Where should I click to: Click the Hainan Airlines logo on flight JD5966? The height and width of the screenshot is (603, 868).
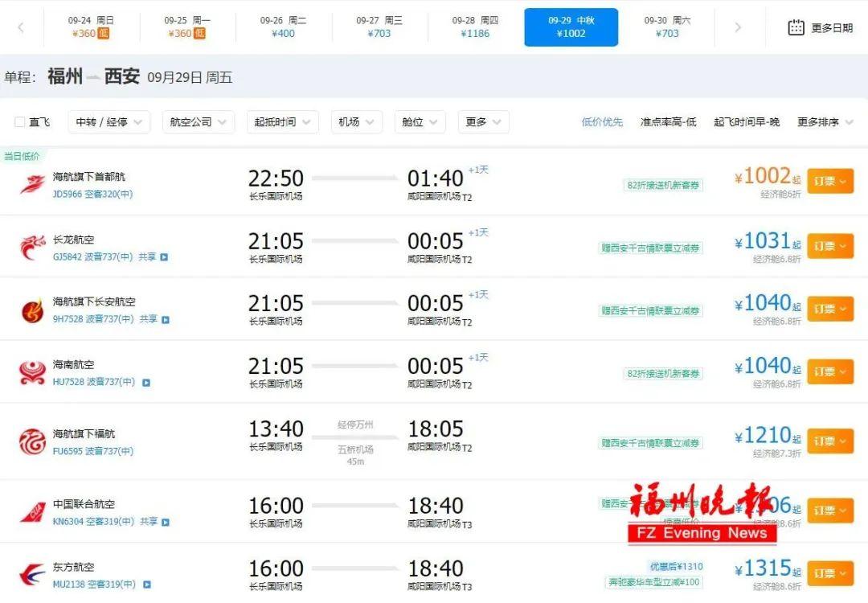pyautogui.click(x=32, y=182)
